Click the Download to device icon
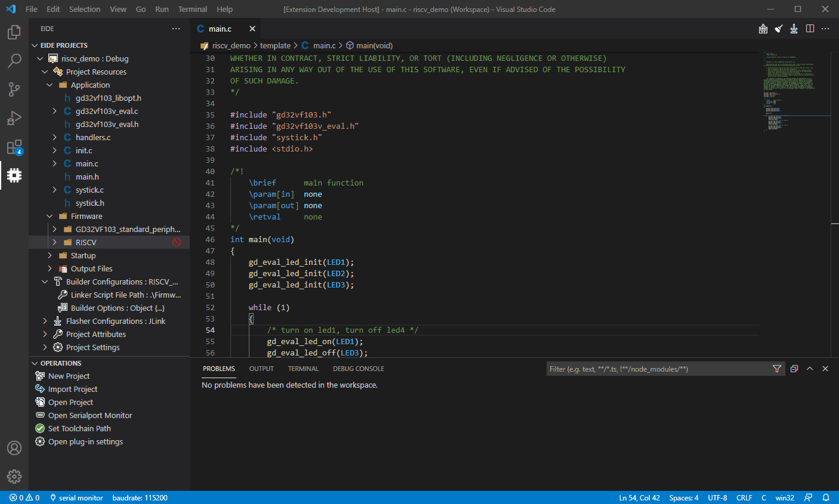 (794, 29)
